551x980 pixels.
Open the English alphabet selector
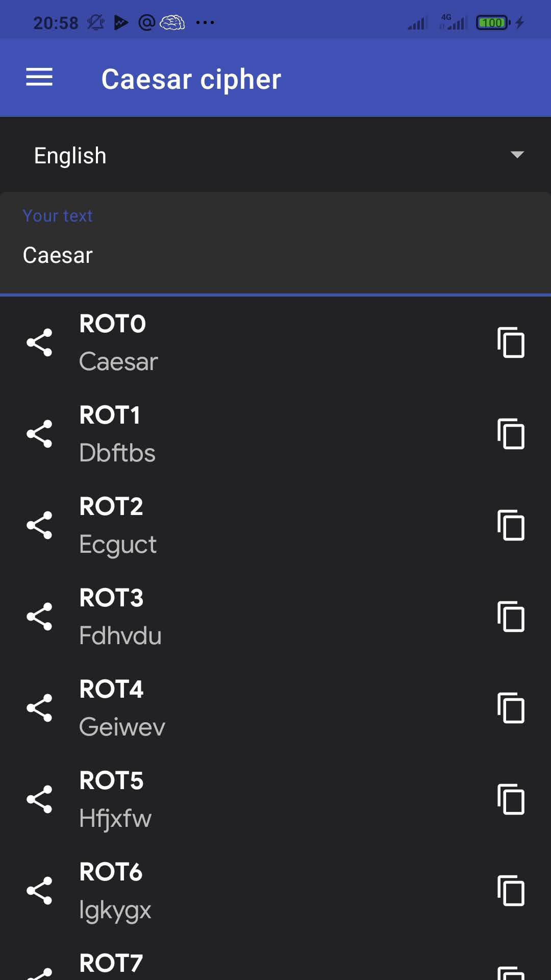(x=70, y=156)
